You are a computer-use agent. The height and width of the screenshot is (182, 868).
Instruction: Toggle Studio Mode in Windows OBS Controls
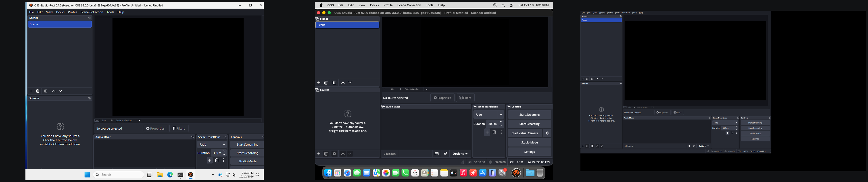tap(247, 161)
